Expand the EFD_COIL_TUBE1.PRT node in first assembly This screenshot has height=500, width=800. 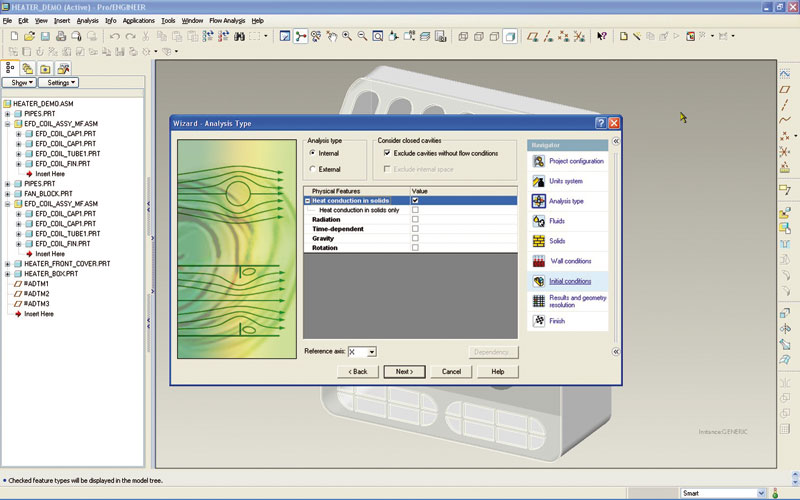coord(18,154)
